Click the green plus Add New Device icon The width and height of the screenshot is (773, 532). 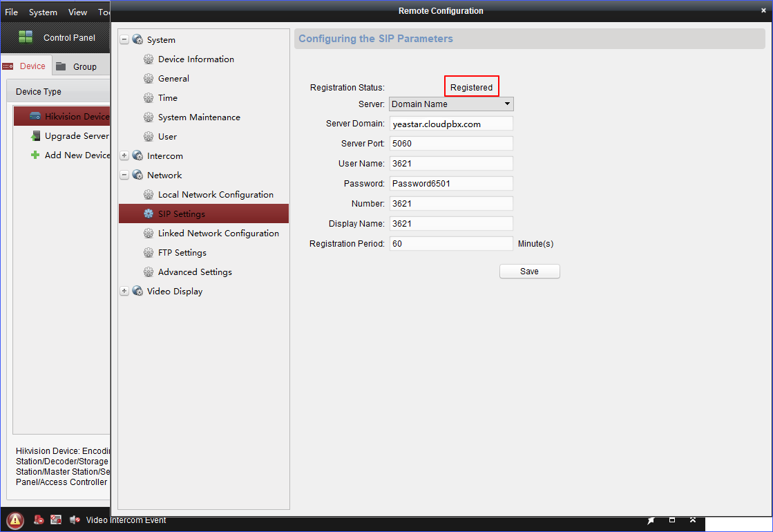coord(35,155)
